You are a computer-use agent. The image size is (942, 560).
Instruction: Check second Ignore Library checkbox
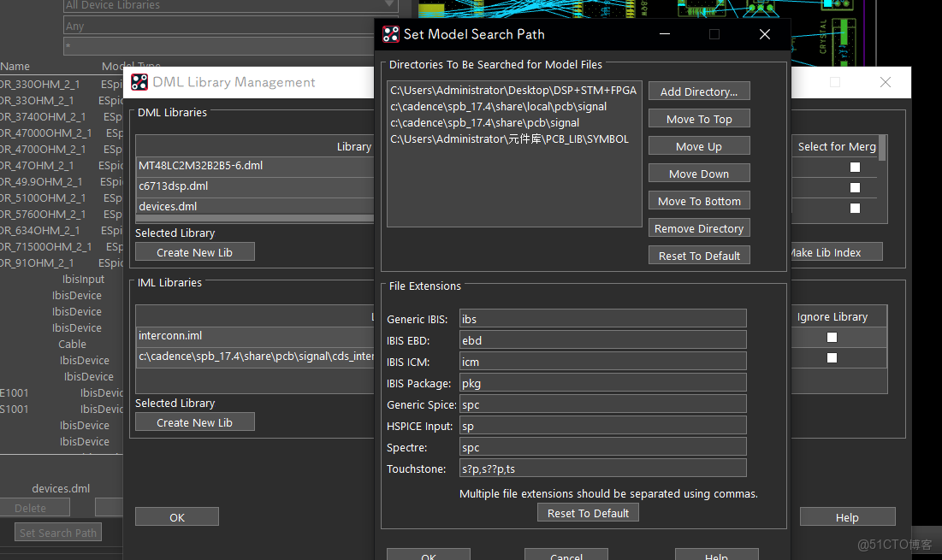pos(832,357)
